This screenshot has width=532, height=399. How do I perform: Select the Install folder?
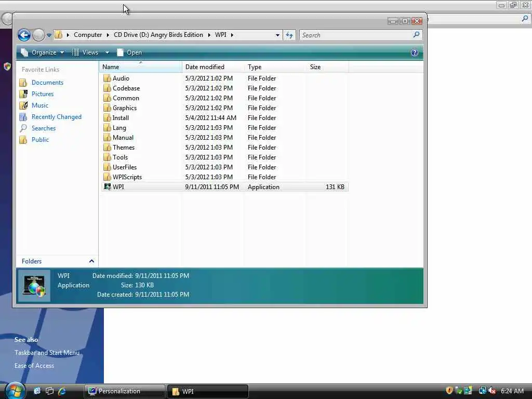coord(121,118)
